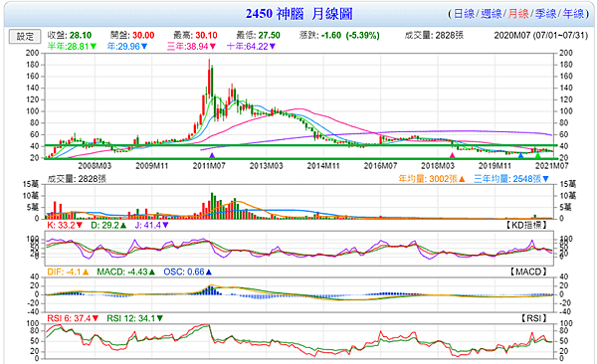This screenshot has height=364, width=597.
Task: Click the 三年均量: 2548張 label
Action: pos(511,179)
